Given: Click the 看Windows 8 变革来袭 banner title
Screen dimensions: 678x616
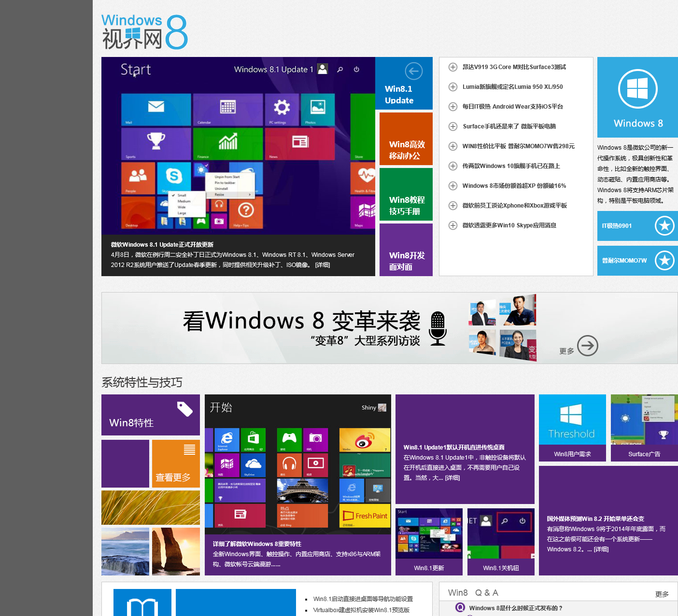Looking at the screenshot, I should point(301,321).
